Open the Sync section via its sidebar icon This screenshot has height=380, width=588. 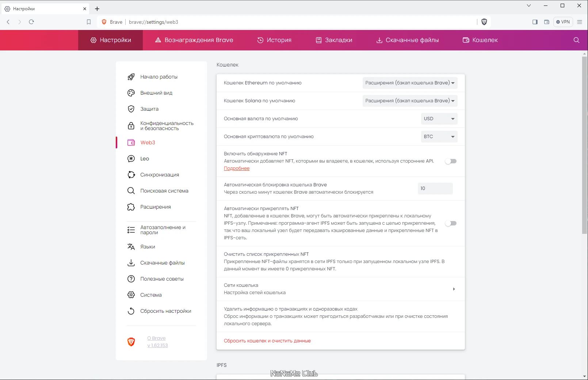(131, 175)
